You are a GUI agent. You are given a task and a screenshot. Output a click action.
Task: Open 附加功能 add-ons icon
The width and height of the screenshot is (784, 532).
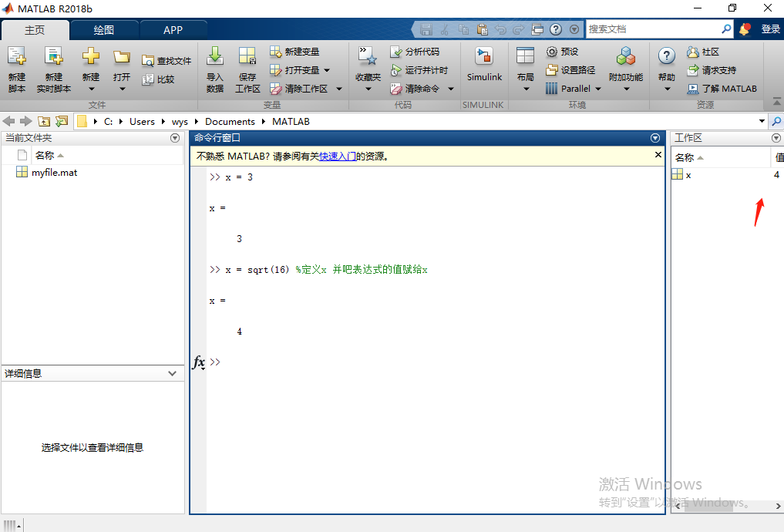[625, 56]
